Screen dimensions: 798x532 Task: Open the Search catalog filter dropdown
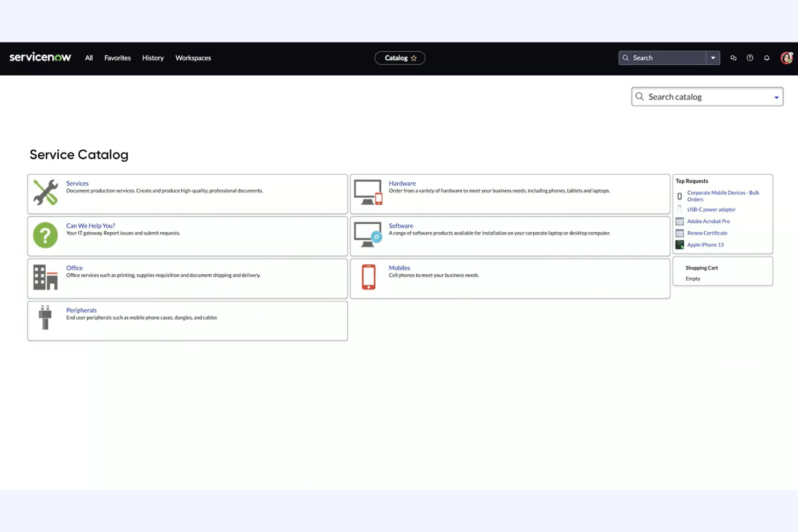776,96
